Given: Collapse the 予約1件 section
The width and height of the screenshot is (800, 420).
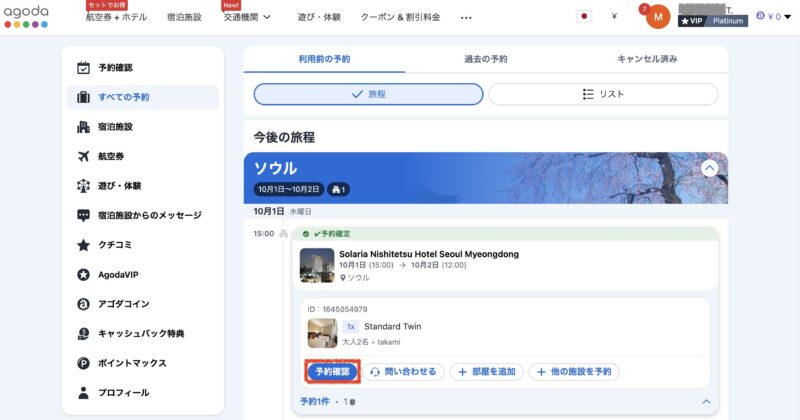Looking at the screenshot, I should point(707,402).
